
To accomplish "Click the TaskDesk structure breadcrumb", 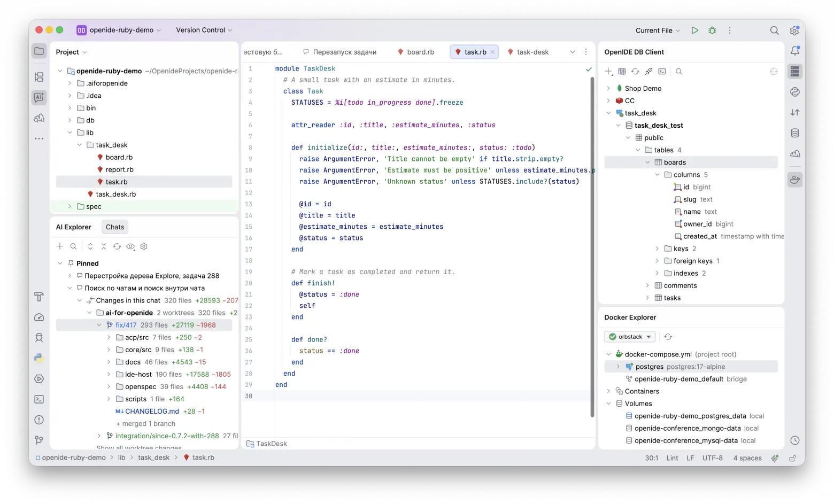I will 267,444.
